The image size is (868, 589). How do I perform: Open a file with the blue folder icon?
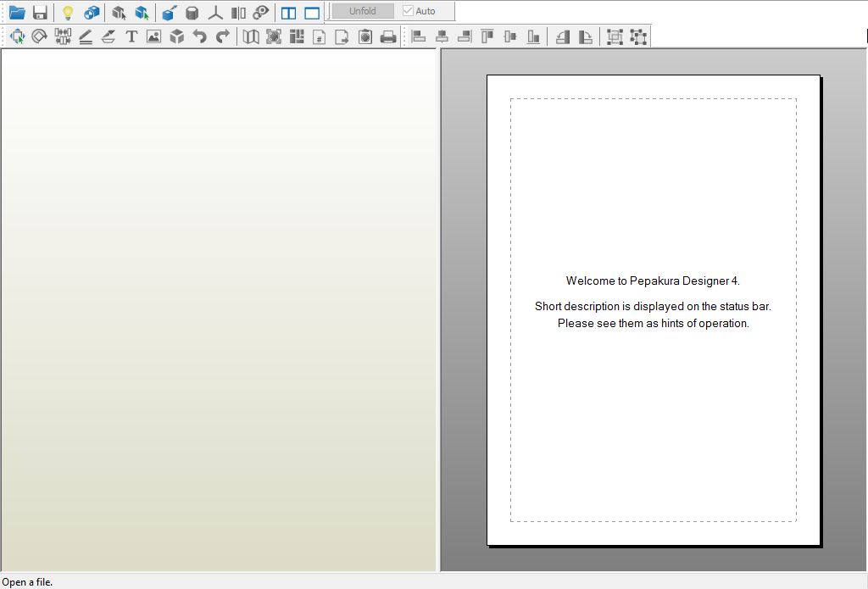click(17, 12)
